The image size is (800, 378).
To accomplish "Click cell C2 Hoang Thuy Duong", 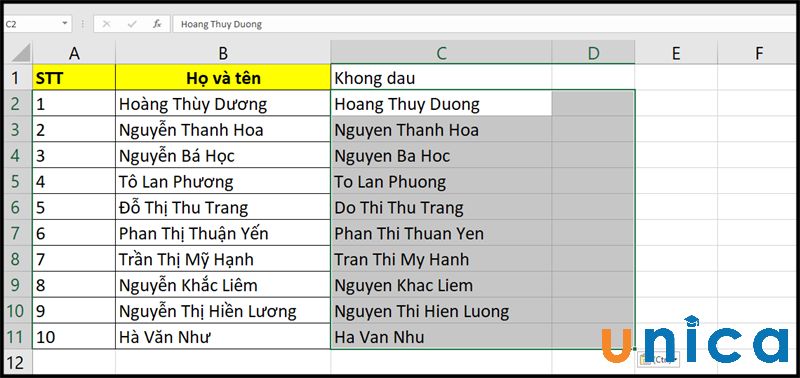I will coord(441,104).
